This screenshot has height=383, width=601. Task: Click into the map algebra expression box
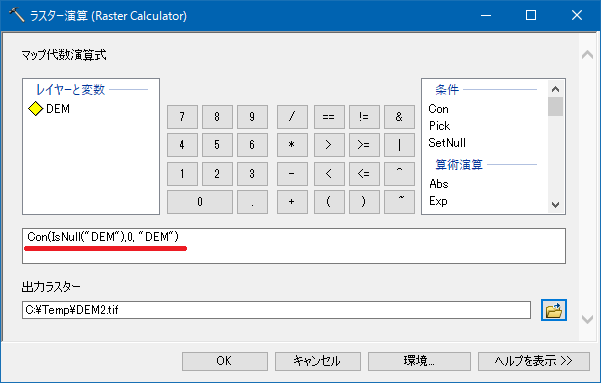[x=294, y=246]
